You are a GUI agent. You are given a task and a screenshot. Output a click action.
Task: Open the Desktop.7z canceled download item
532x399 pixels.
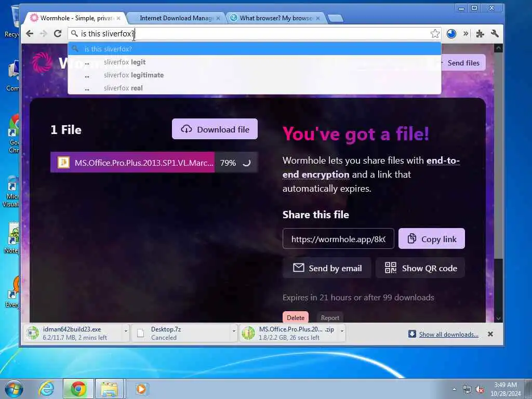pyautogui.click(x=181, y=333)
